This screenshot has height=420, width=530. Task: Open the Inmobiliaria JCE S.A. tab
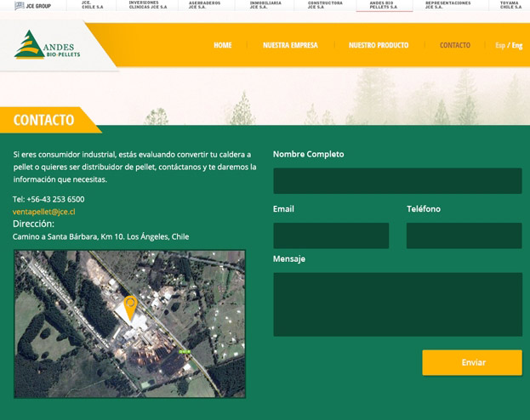coord(265,5)
